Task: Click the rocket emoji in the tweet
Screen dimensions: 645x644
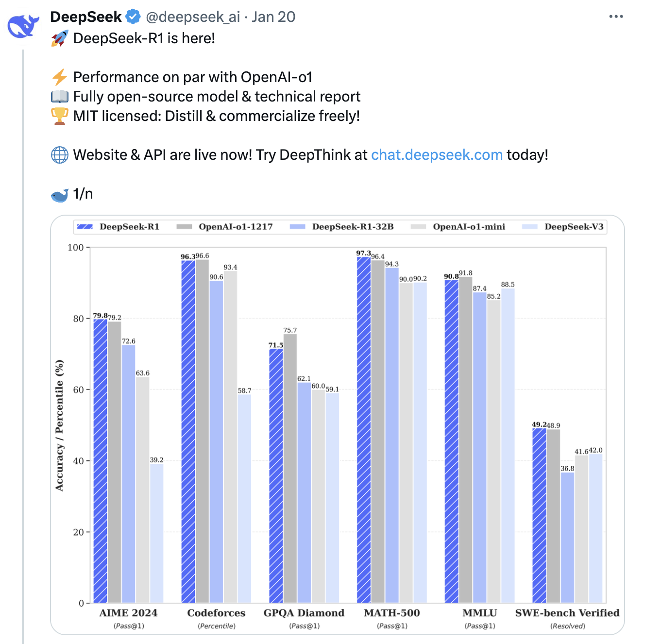Action: pos(60,38)
